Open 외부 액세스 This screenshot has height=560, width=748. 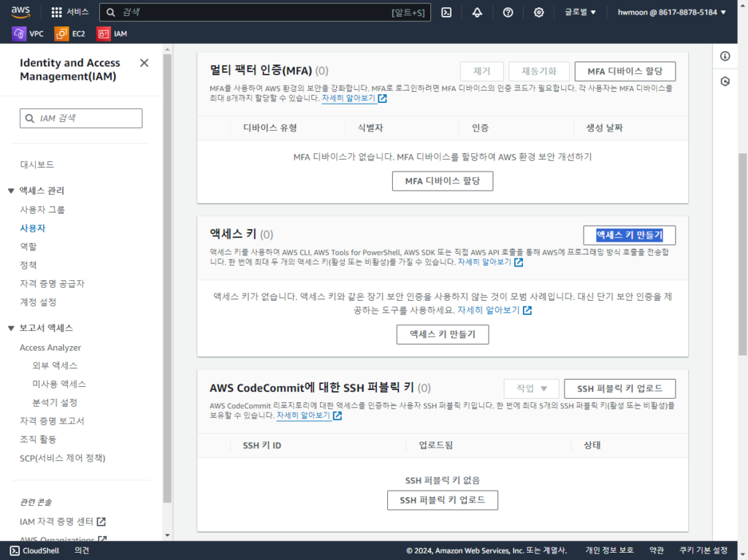coord(55,366)
